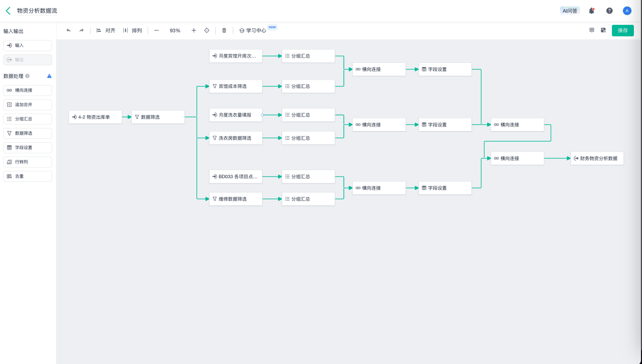Click the 93% zoom level display

[175, 30]
